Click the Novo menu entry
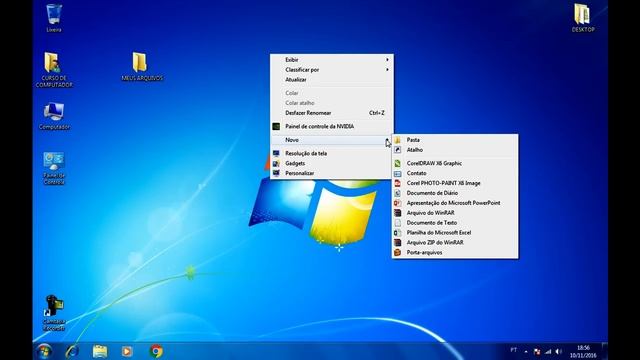This screenshot has height=360, width=640. pyautogui.click(x=331, y=140)
